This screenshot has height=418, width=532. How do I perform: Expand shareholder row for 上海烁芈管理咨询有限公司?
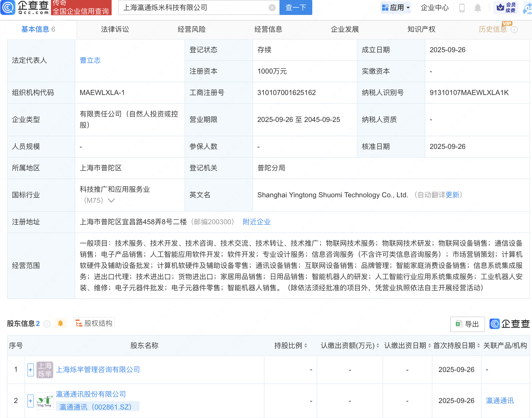point(30,370)
